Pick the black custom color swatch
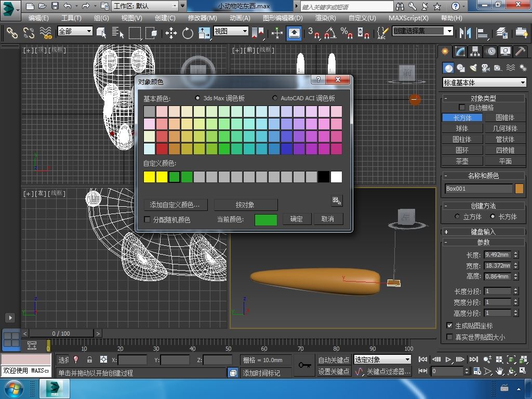Viewport: 532px width, 399px height. pos(324,177)
